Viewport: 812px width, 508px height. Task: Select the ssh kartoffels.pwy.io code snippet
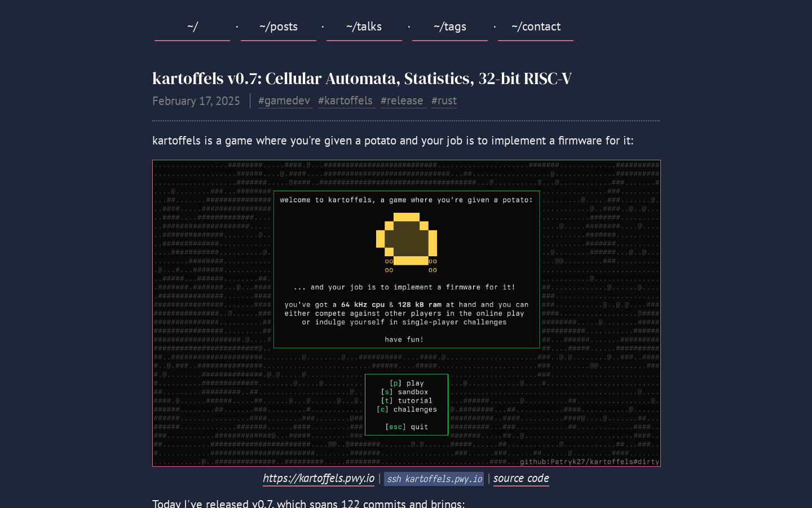coord(434,479)
